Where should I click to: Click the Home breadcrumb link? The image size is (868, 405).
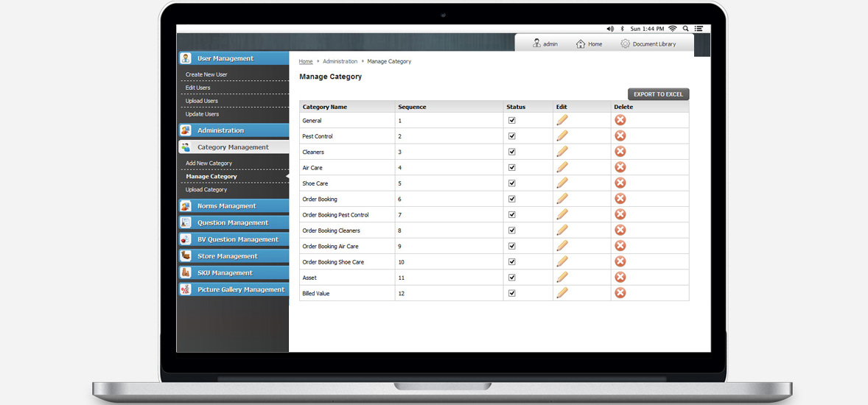point(306,61)
